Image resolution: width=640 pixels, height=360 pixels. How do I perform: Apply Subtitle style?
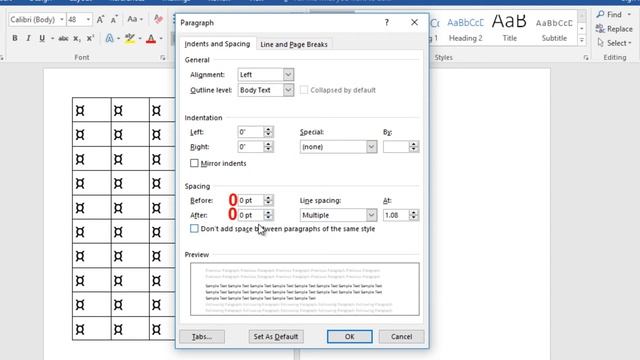pyautogui.click(x=554, y=29)
